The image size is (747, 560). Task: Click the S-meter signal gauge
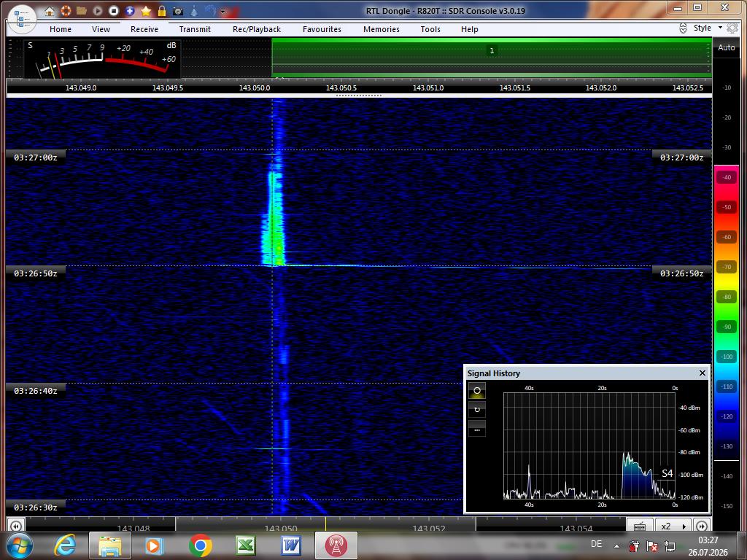coord(102,59)
